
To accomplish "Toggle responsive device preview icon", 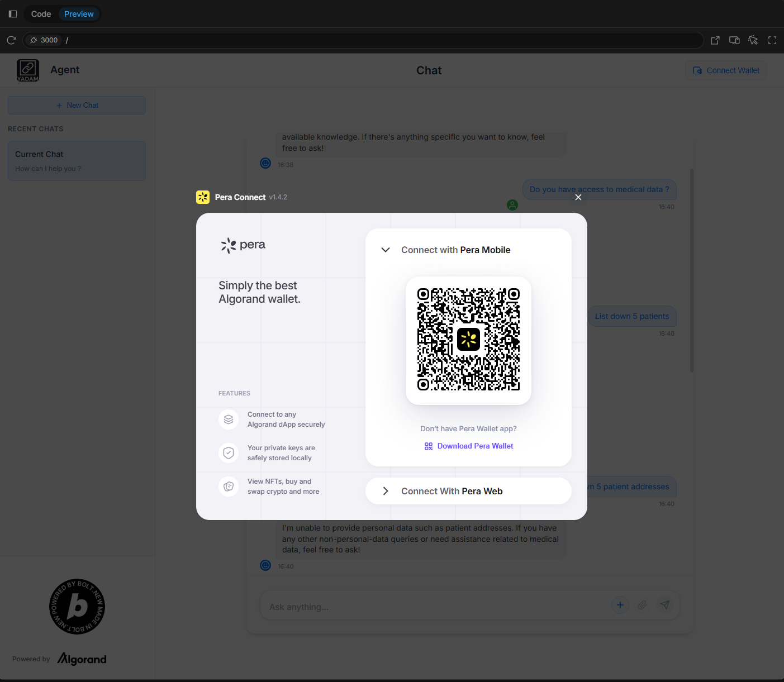I will pos(734,40).
